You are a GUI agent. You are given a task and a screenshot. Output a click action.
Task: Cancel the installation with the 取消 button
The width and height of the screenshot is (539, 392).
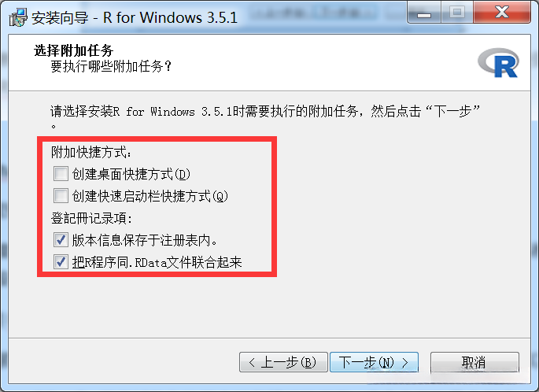coord(474,362)
